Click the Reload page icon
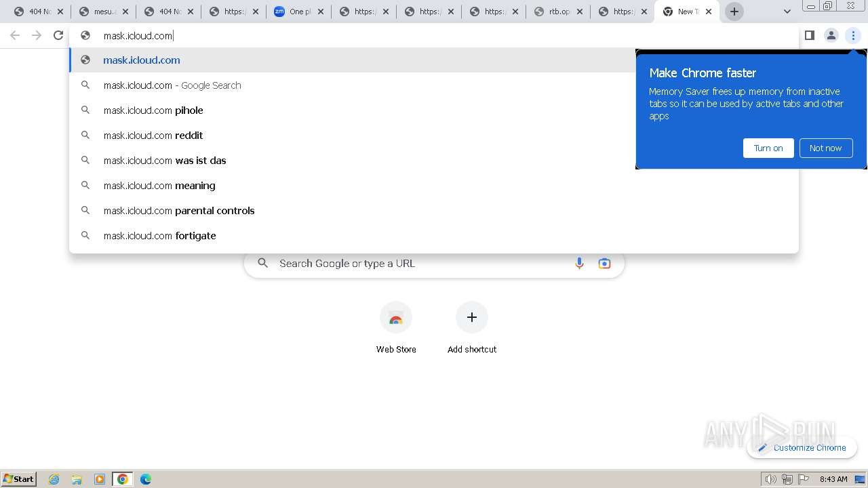Viewport: 868px width, 488px height. [x=58, y=35]
